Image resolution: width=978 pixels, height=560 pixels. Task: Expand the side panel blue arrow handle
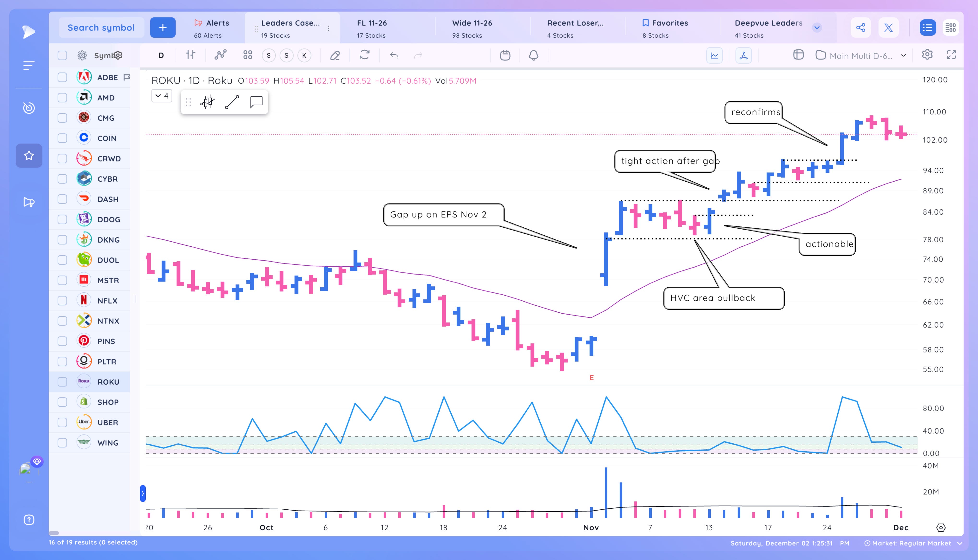[x=143, y=494]
